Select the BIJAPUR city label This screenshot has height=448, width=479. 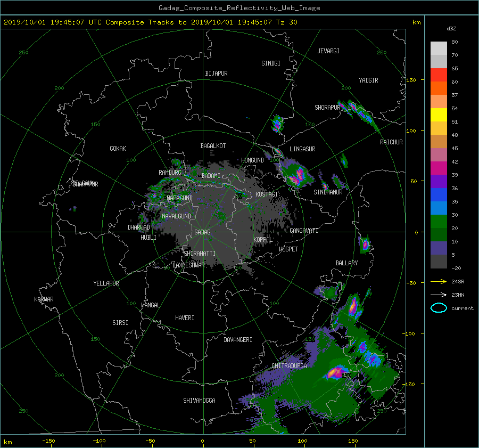point(216,74)
